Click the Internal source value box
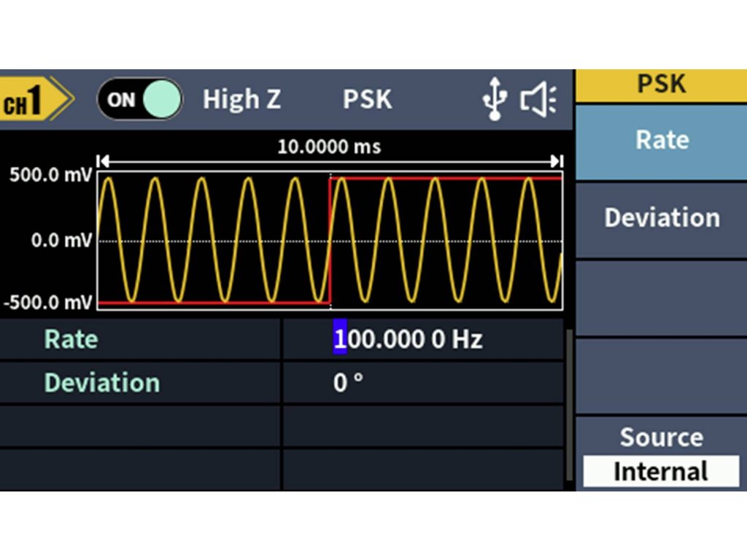Image resolution: width=747 pixels, height=560 pixels. (x=661, y=472)
